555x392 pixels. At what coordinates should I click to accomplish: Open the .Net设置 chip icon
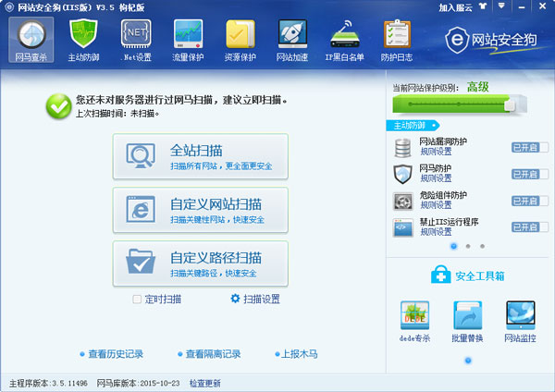click(136, 34)
